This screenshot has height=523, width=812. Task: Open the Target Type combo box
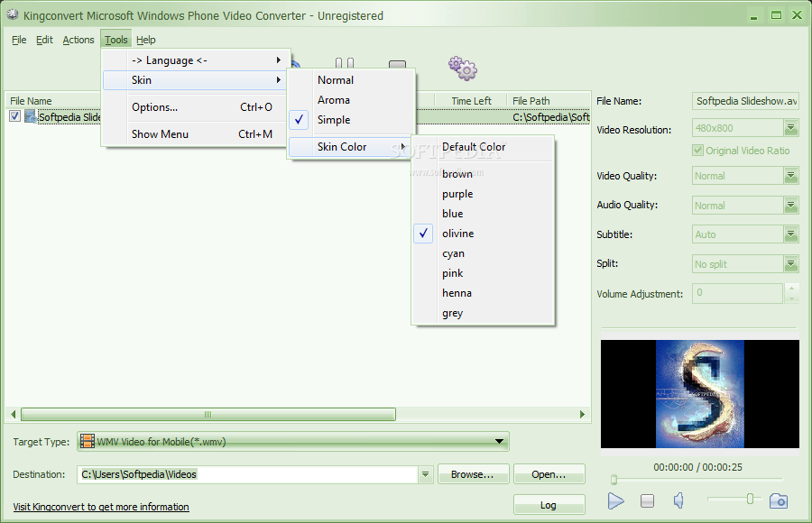pyautogui.click(x=293, y=442)
